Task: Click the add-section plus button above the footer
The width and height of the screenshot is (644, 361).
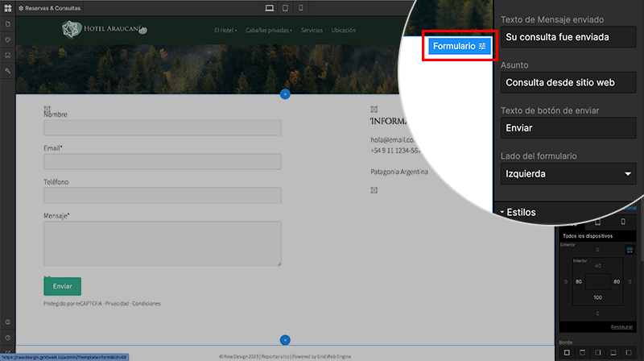Action: (x=285, y=340)
